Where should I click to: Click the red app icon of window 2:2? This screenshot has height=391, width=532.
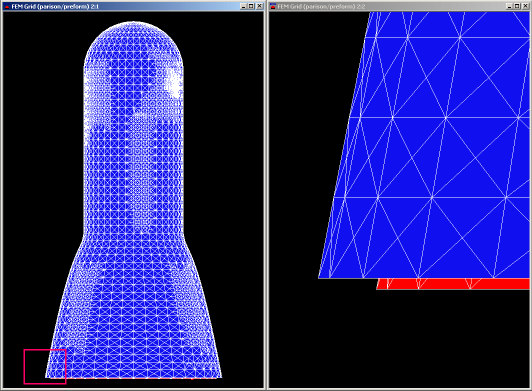point(273,6)
